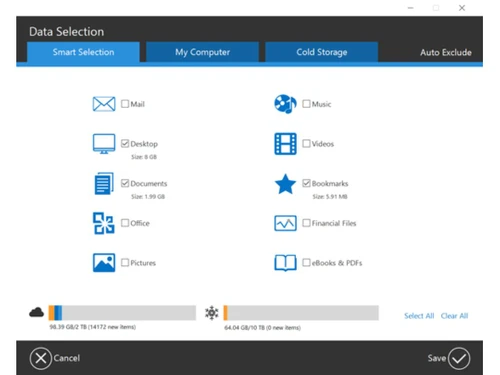
Task: Check the Financial Files checkbox
Action: pyautogui.click(x=306, y=223)
